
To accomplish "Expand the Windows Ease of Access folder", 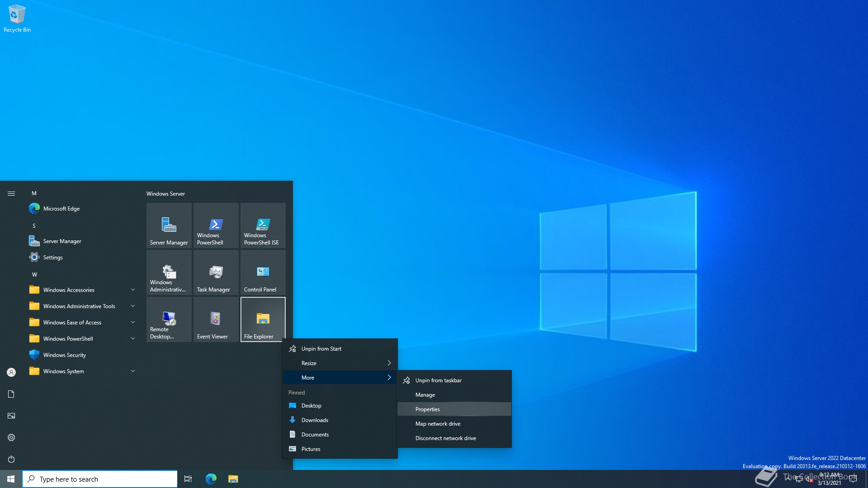I will [x=81, y=322].
